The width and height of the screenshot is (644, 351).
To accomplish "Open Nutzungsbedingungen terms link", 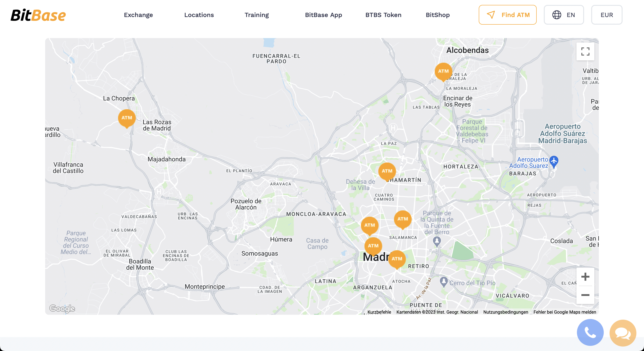I will point(506,312).
